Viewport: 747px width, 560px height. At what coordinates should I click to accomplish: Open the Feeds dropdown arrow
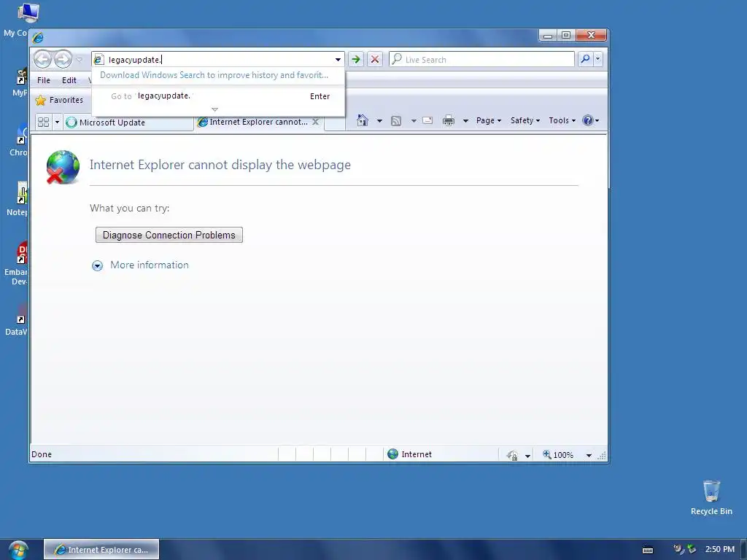pos(414,121)
